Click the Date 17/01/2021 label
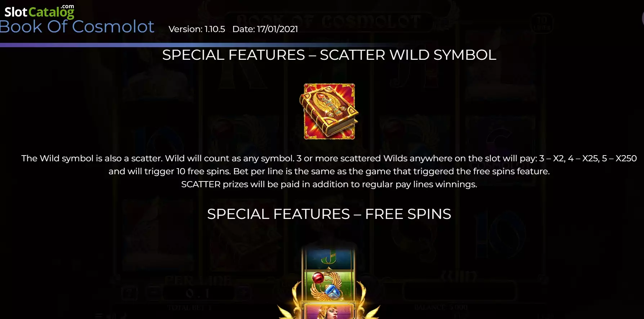The width and height of the screenshot is (644, 319). (265, 29)
